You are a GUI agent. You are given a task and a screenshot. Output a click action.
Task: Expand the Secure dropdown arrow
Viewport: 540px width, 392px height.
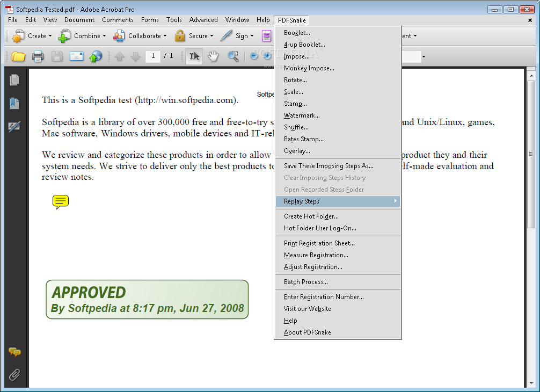[212, 36]
